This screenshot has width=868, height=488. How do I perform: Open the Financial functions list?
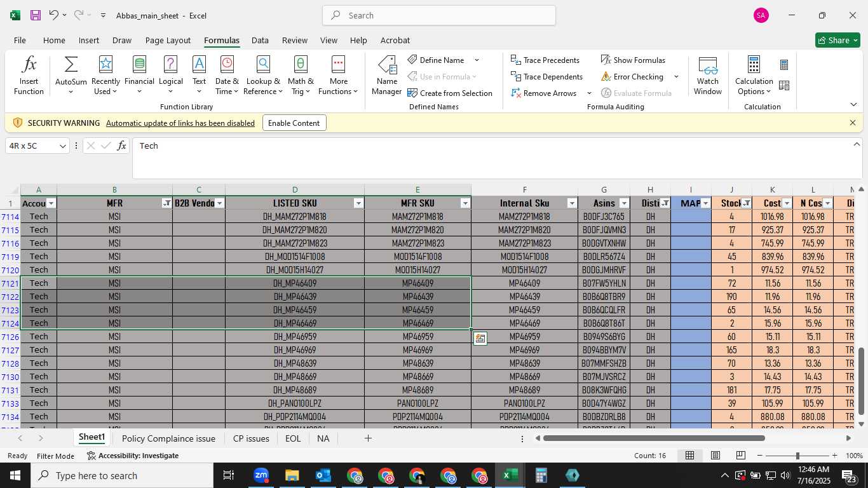(139, 75)
